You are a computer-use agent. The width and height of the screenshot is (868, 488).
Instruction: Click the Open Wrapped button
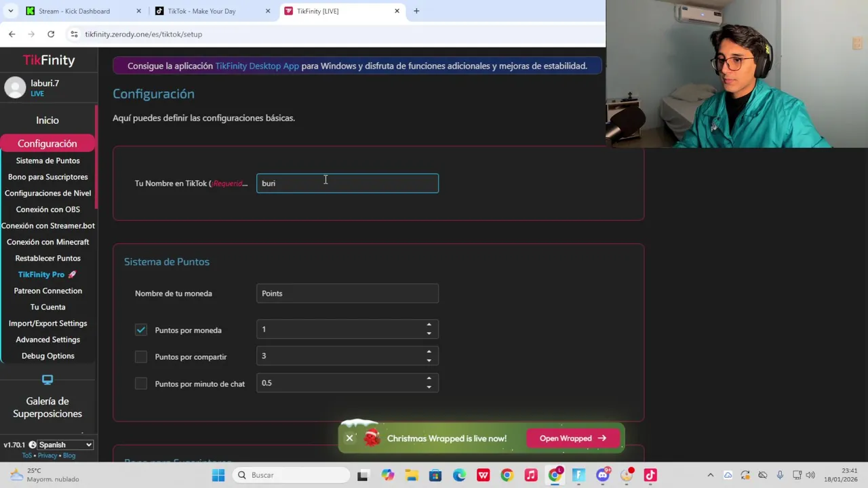[x=572, y=438]
